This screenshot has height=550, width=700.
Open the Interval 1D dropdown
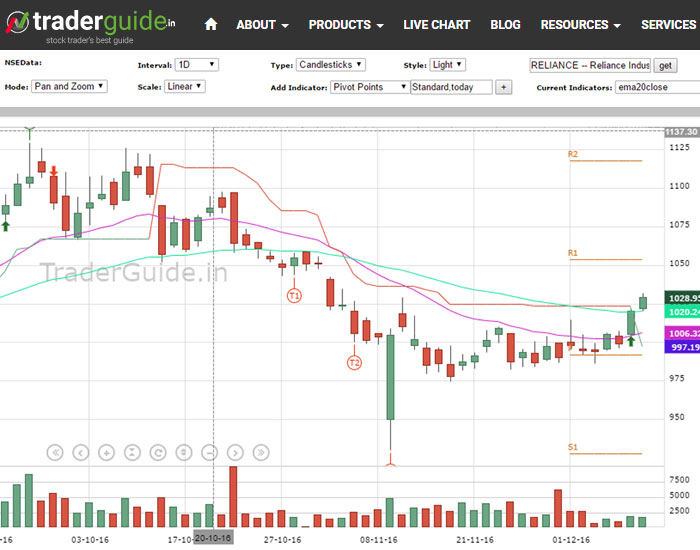(196, 65)
